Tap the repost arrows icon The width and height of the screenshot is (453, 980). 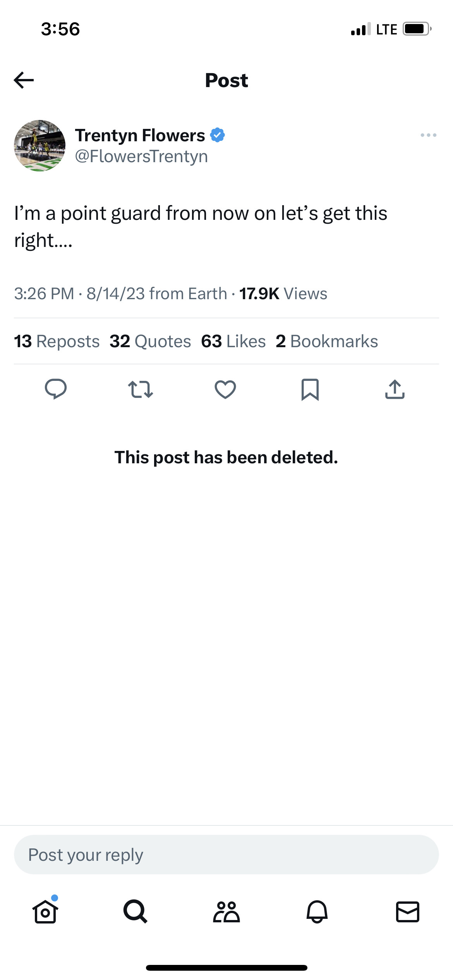[x=141, y=389]
